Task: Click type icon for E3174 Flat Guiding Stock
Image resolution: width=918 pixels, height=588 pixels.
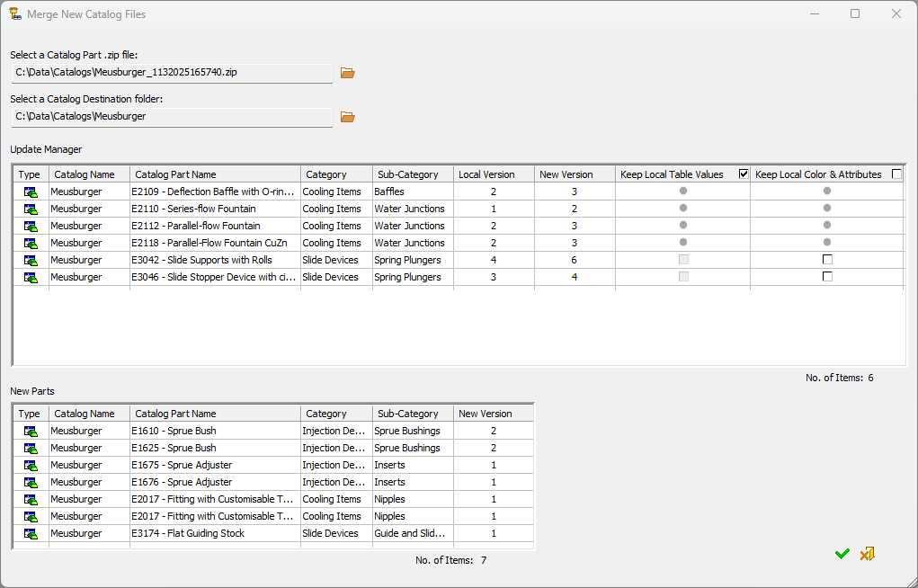Action: (31, 533)
